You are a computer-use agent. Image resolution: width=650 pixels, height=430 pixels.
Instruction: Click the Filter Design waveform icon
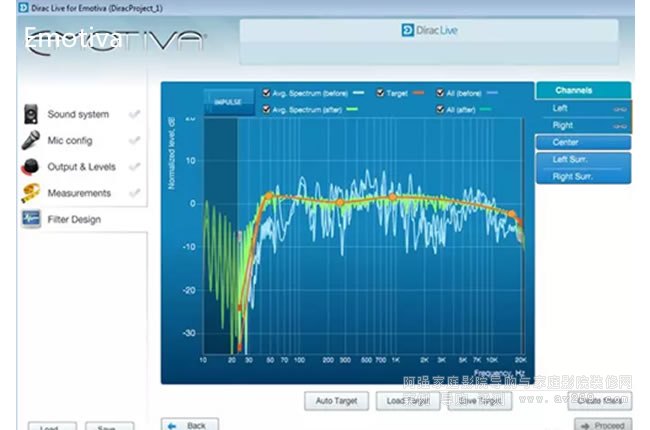click(29, 219)
